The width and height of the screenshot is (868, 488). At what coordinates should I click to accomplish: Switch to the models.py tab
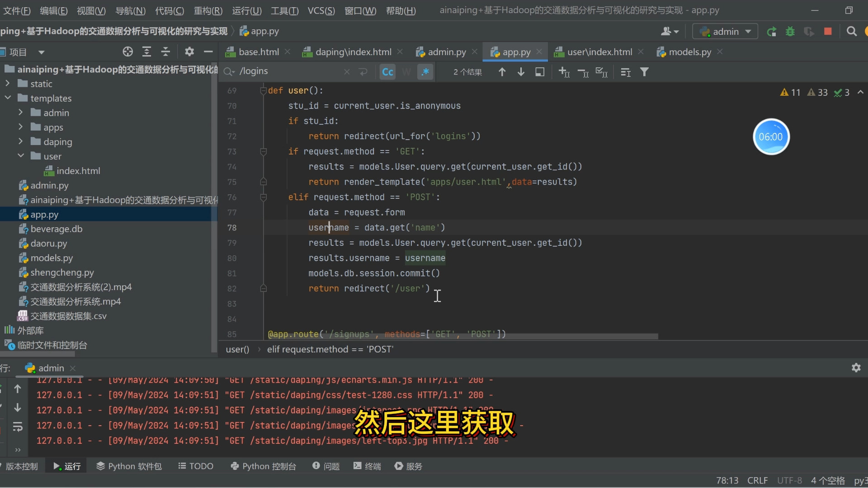coord(689,52)
